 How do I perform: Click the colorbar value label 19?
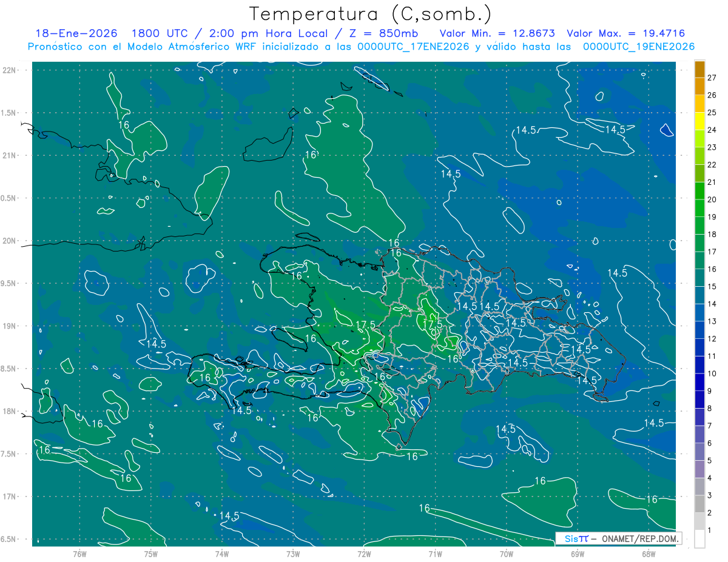pos(712,216)
